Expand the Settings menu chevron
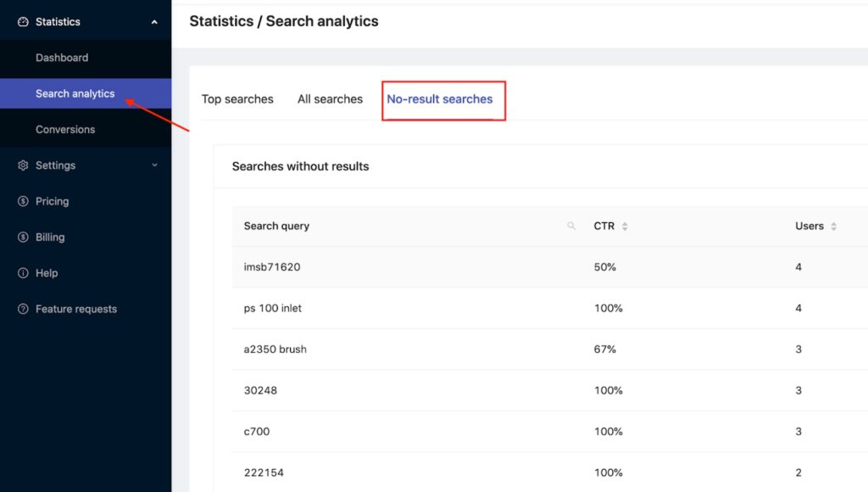Viewport: 868px width, 492px height. point(154,165)
